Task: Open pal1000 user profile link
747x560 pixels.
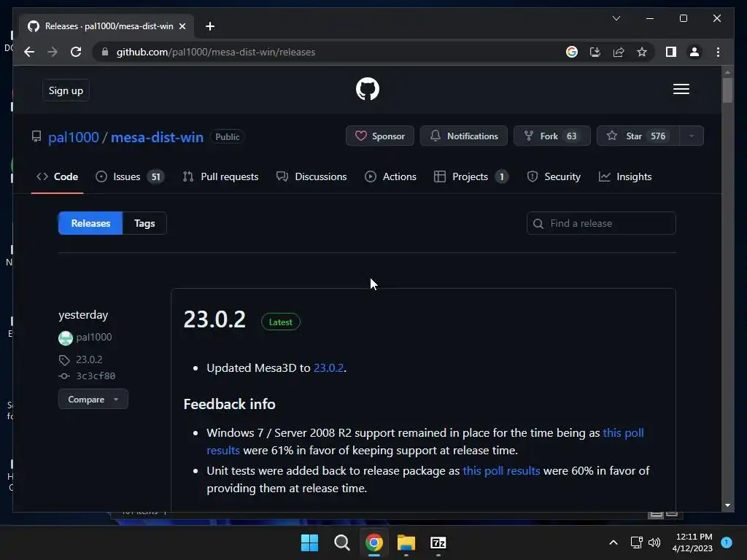Action: tap(74, 137)
